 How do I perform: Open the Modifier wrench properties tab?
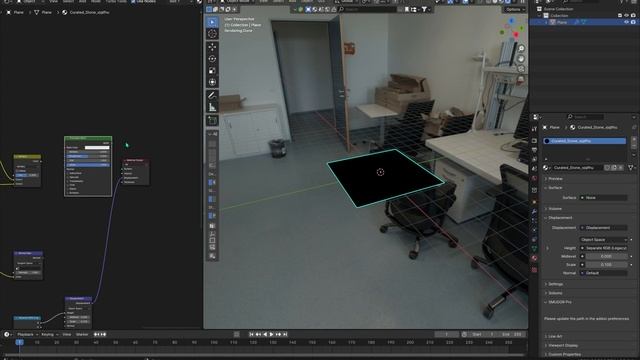tap(534, 211)
